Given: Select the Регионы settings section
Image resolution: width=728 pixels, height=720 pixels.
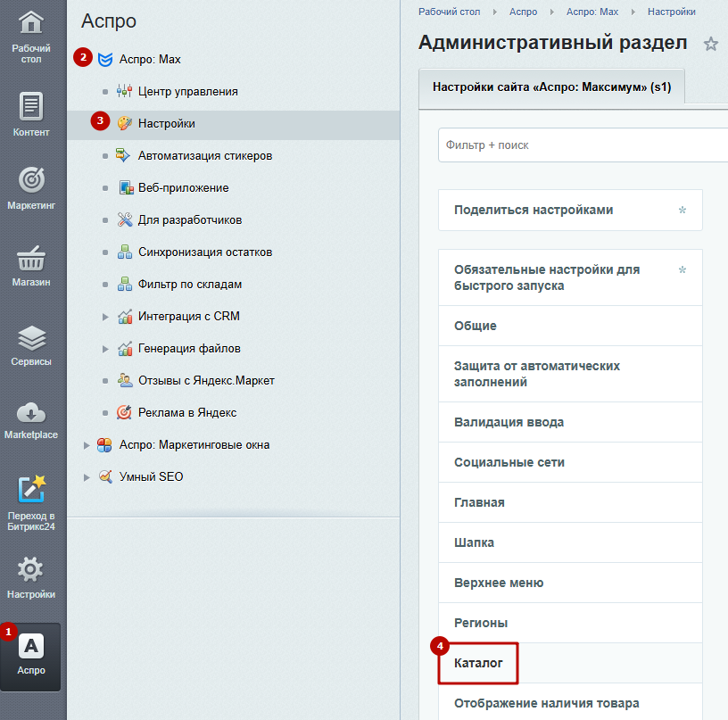Looking at the screenshot, I should (x=570, y=623).
